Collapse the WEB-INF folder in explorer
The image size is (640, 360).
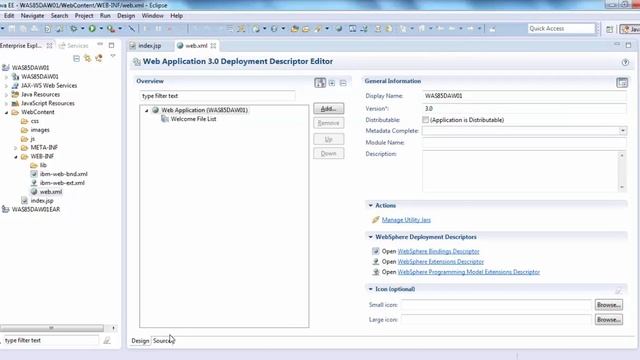point(16,157)
